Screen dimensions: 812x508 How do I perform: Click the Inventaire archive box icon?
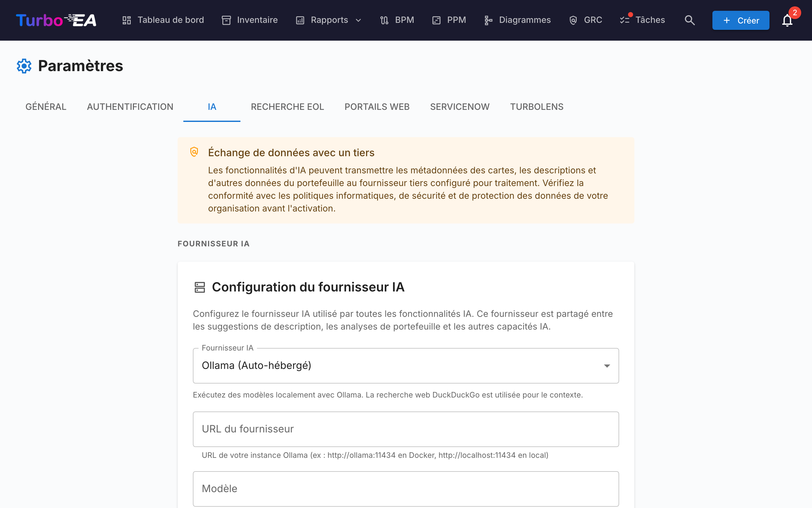226,20
